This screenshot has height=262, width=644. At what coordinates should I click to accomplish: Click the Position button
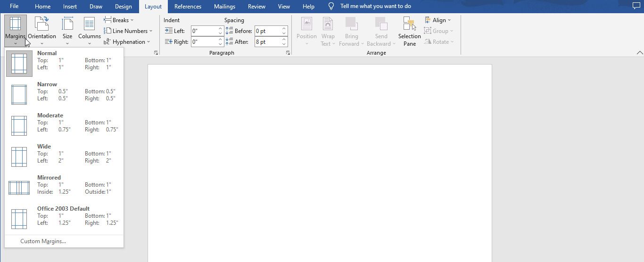[306, 31]
